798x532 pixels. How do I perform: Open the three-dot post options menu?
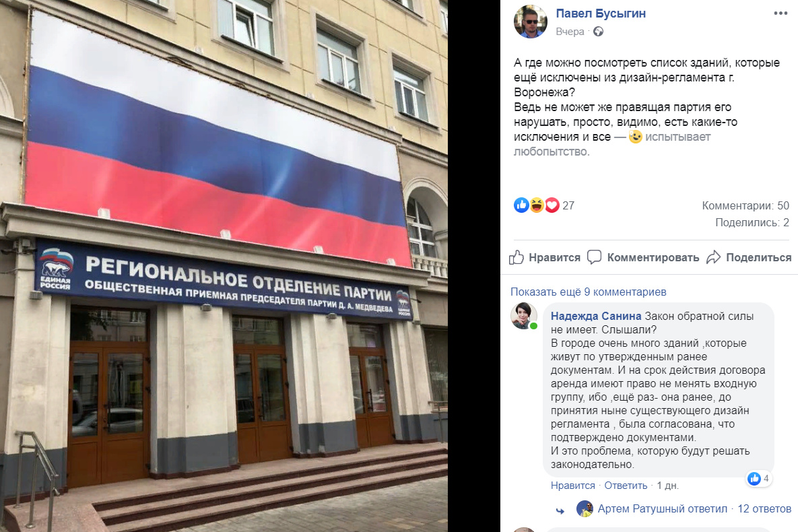click(780, 13)
